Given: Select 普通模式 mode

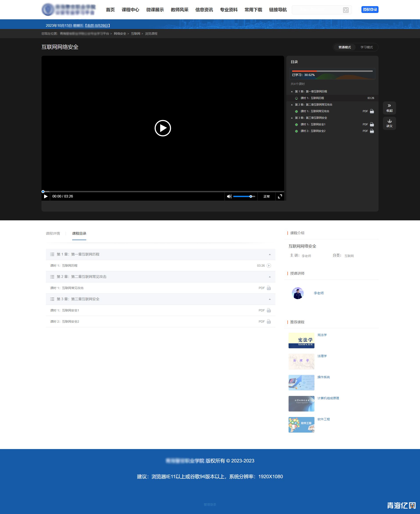Looking at the screenshot, I should (x=344, y=47).
